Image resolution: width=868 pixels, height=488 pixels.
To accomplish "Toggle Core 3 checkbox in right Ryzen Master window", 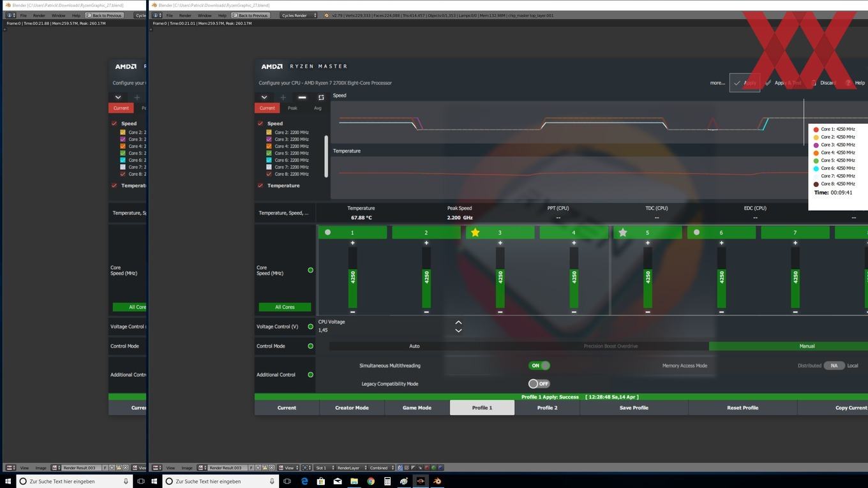I will [269, 139].
